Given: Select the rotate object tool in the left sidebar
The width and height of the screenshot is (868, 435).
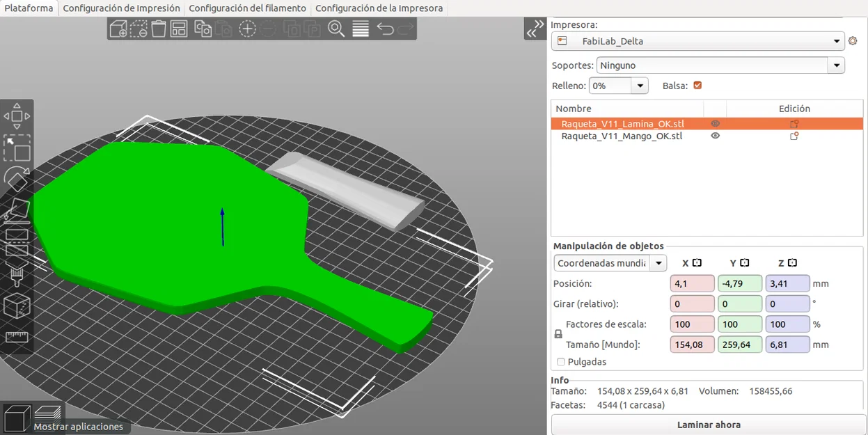Looking at the screenshot, I should [16, 180].
